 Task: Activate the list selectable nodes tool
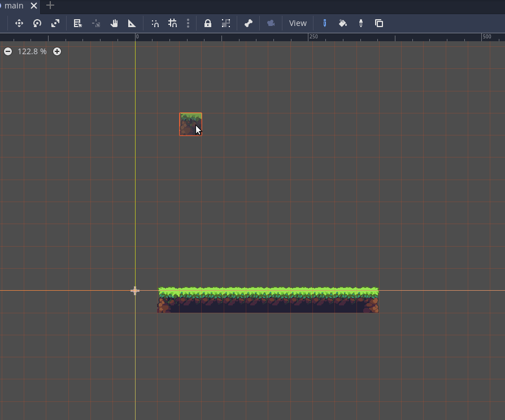pos(77,23)
